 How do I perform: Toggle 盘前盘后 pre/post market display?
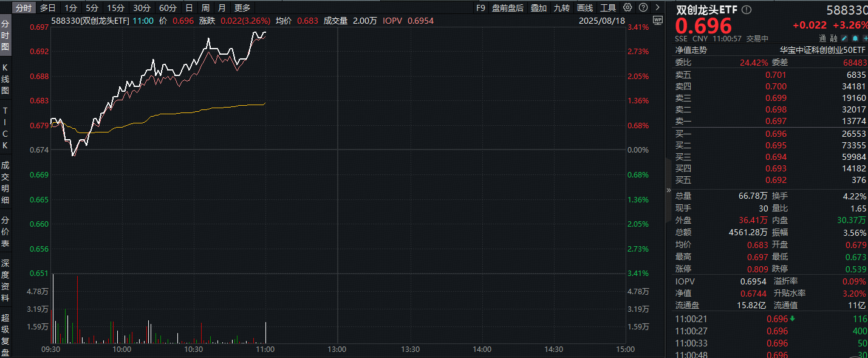click(x=508, y=8)
